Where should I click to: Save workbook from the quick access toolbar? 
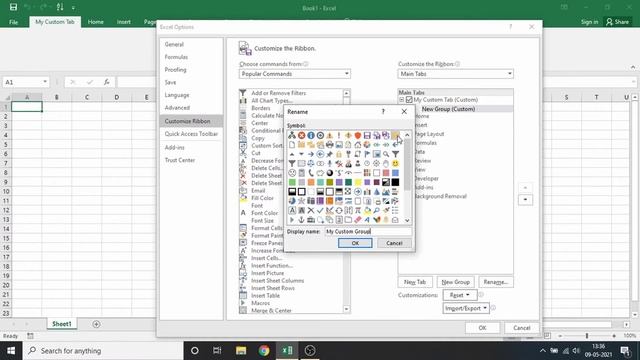click(13, 7)
